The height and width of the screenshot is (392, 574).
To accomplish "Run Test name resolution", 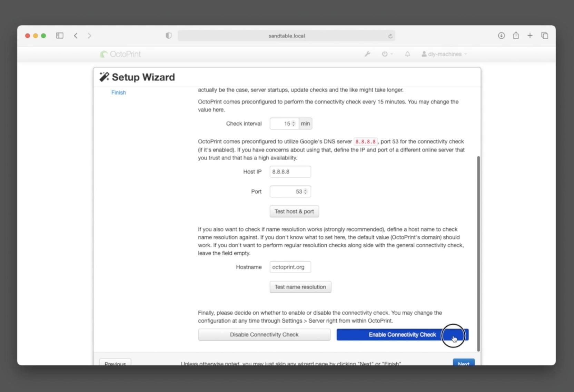I will click(x=300, y=287).
